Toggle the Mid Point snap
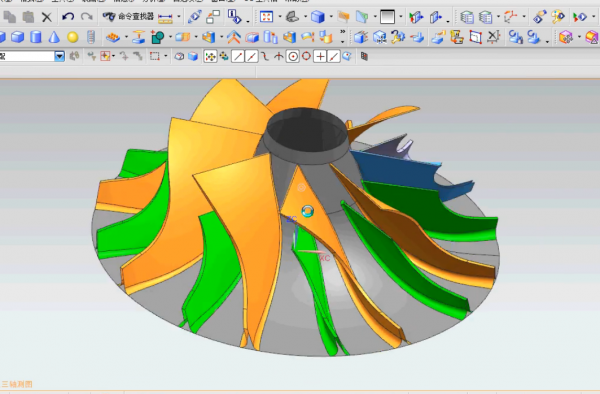600x394 pixels. point(251,57)
